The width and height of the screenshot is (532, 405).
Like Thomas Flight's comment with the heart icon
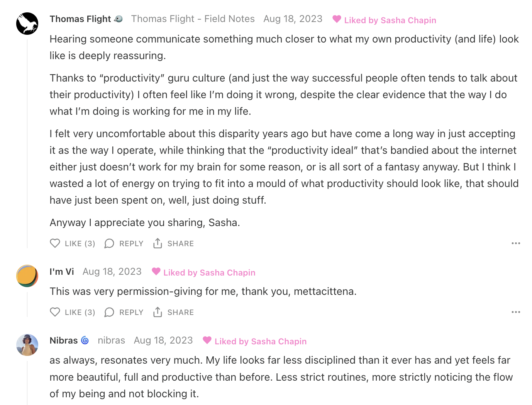pos(55,243)
